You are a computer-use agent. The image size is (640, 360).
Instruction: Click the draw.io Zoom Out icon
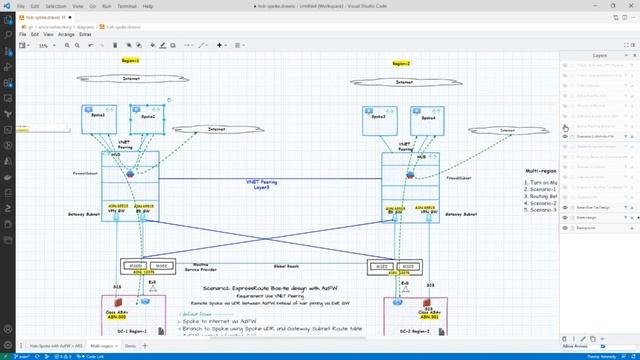[x=77, y=45]
